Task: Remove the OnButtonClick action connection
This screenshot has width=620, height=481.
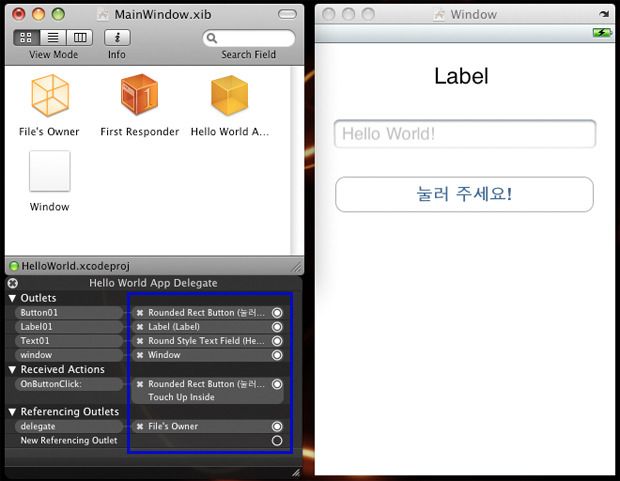Action: coord(140,384)
